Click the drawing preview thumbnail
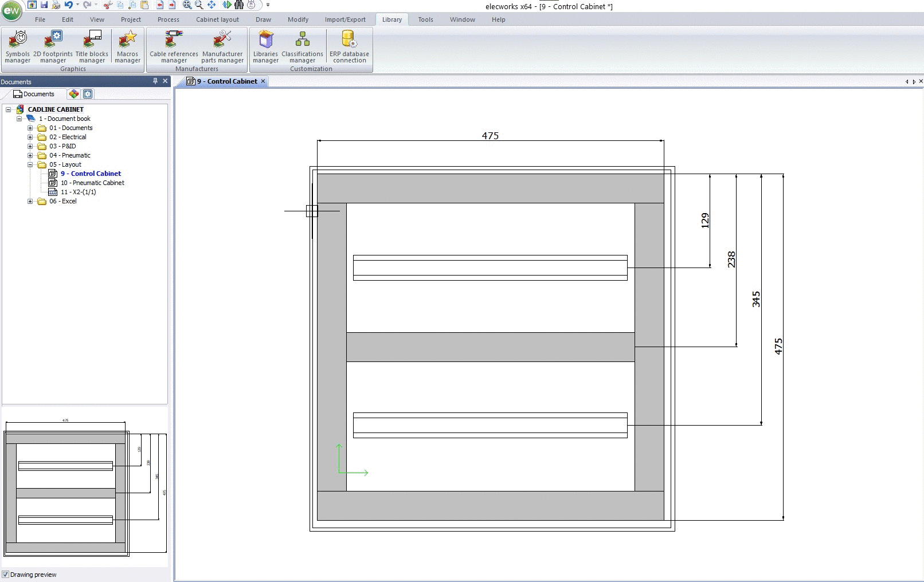This screenshot has height=582, width=924. coord(85,487)
